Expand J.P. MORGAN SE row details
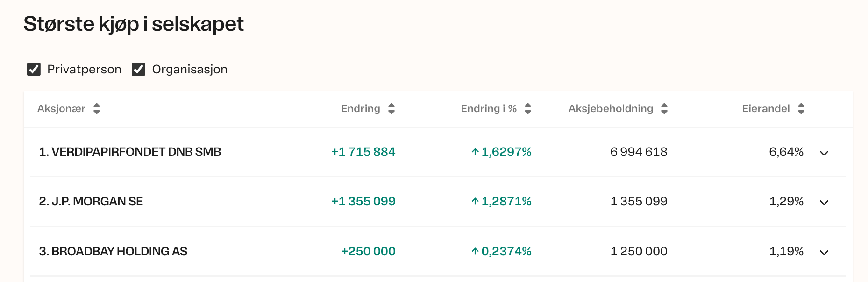The width and height of the screenshot is (868, 282). [824, 202]
